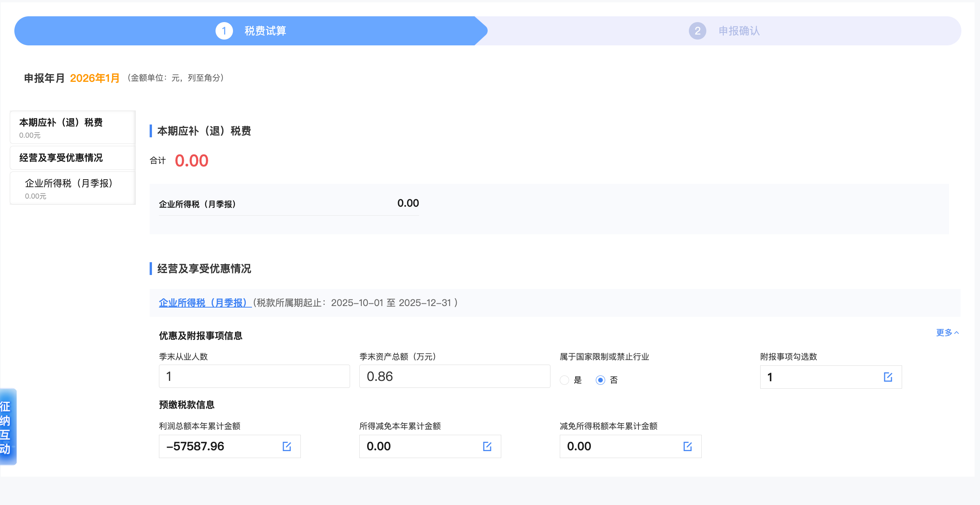The image size is (980, 505).
Task: Click the step 1 circle icon
Action: tap(224, 31)
